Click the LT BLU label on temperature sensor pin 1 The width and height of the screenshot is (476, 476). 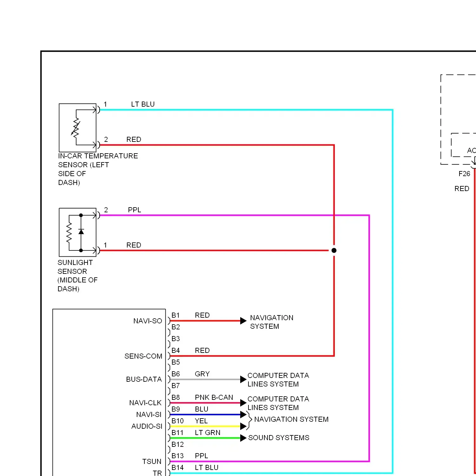pyautogui.click(x=143, y=104)
